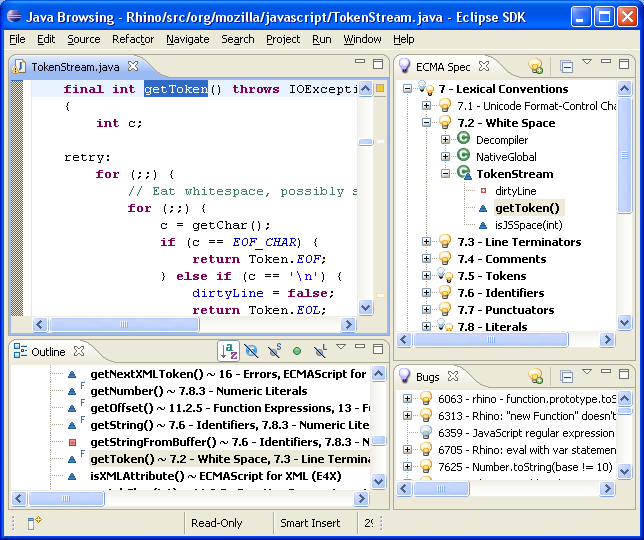Screen dimensions: 644x540
Task: Expand 7.5 - Tokens node
Action: tap(426, 276)
